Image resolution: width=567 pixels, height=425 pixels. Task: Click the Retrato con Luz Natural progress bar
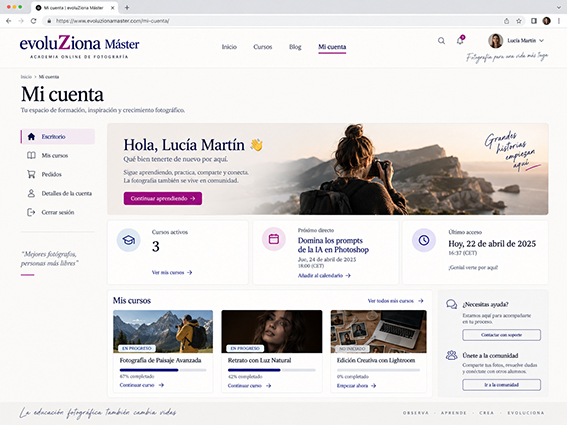click(x=271, y=370)
